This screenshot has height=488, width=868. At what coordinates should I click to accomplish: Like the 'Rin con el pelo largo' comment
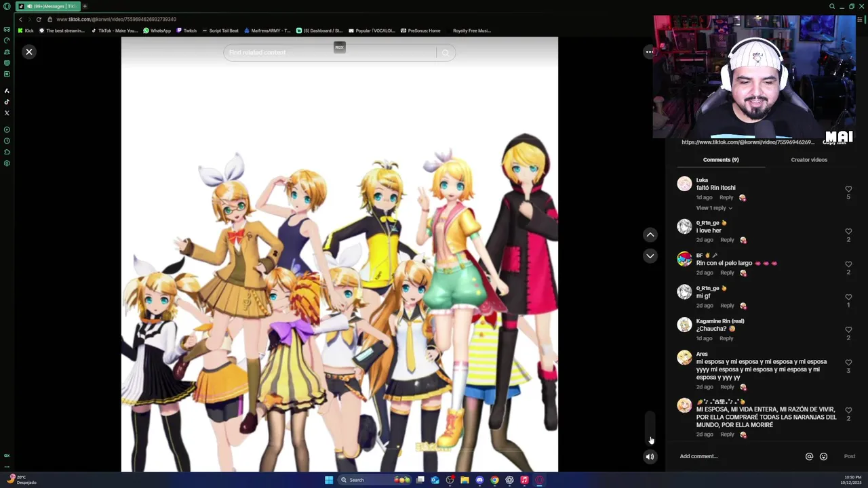[848, 264]
